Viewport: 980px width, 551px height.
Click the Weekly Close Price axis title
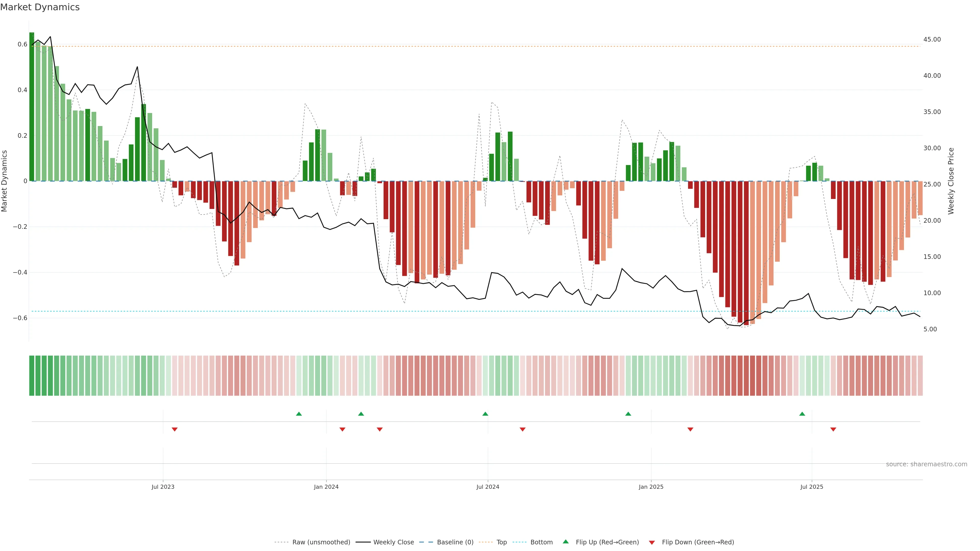(x=951, y=181)
